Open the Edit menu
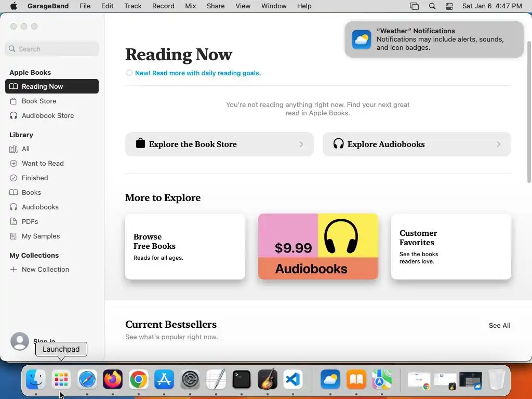The height and width of the screenshot is (399, 532). [107, 6]
